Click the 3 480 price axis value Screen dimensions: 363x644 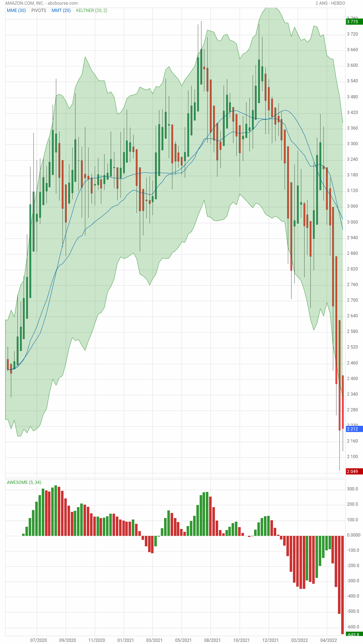[352, 97]
